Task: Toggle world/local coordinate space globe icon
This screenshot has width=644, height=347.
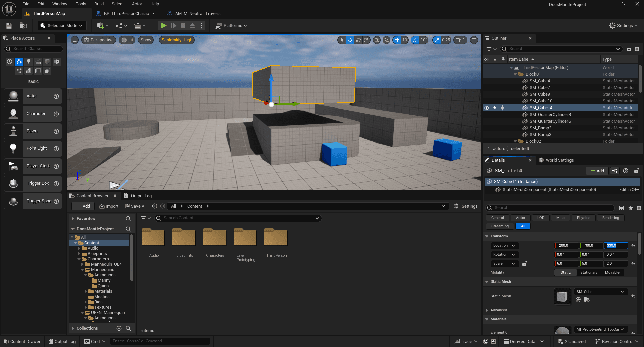Action: point(377,40)
